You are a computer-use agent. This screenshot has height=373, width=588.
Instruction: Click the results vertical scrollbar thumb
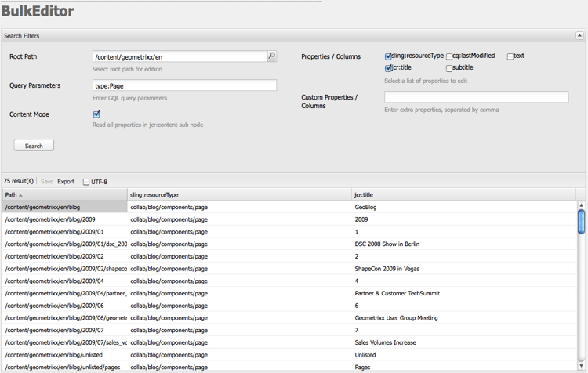click(x=581, y=222)
